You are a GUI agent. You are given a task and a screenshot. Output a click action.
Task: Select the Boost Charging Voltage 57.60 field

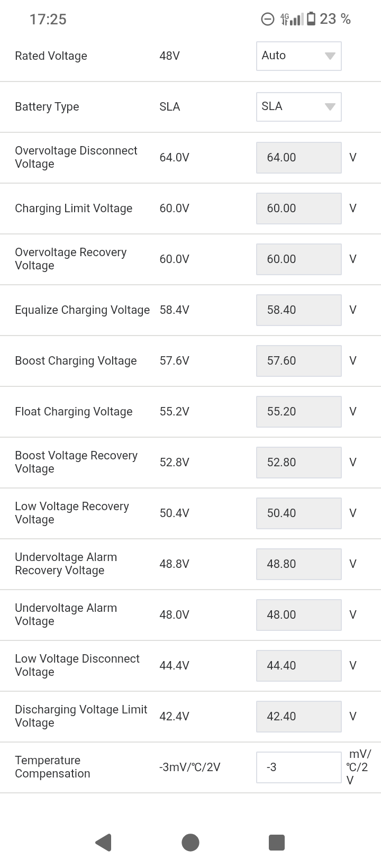(299, 361)
